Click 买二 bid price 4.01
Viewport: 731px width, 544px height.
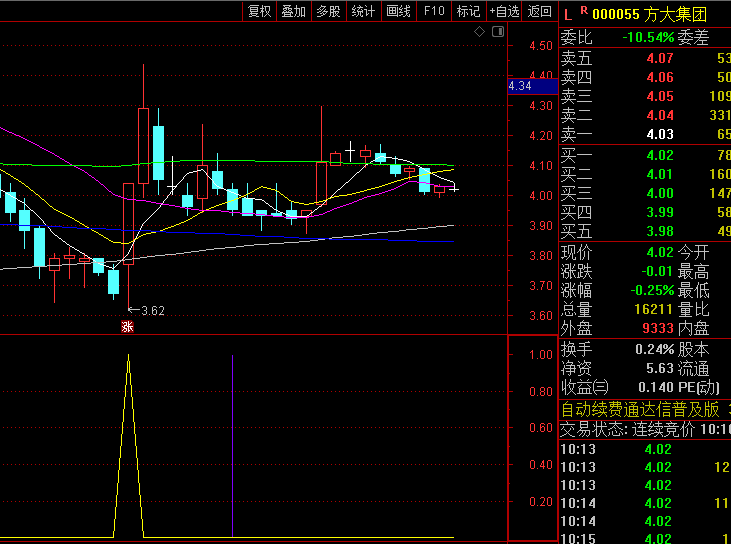pyautogui.click(x=660, y=174)
